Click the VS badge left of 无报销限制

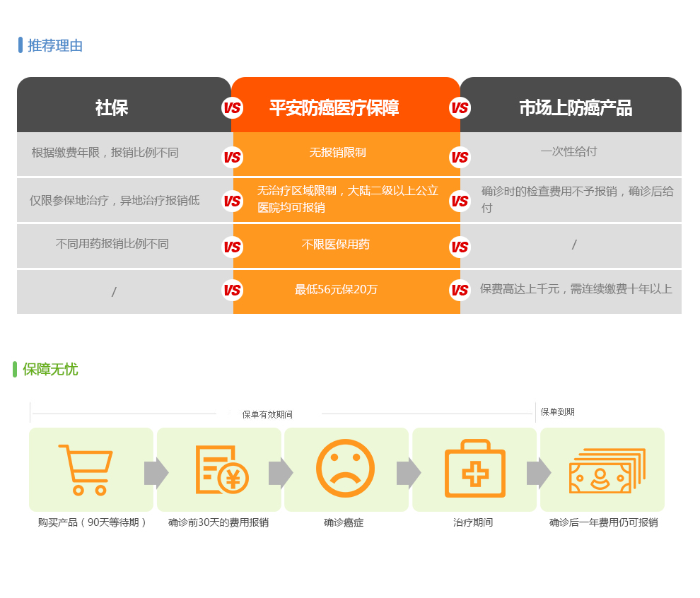click(x=232, y=158)
